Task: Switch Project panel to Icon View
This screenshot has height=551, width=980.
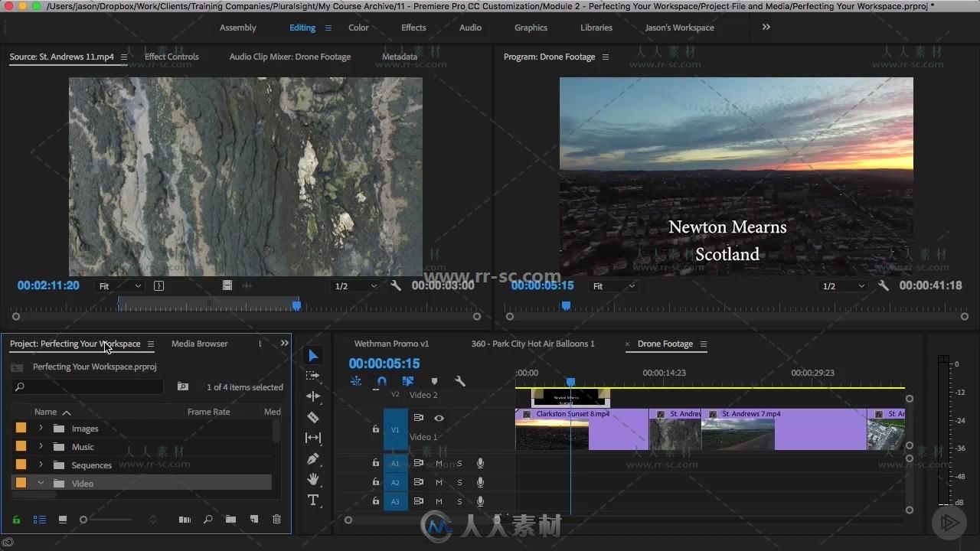Action: pyautogui.click(x=63, y=520)
